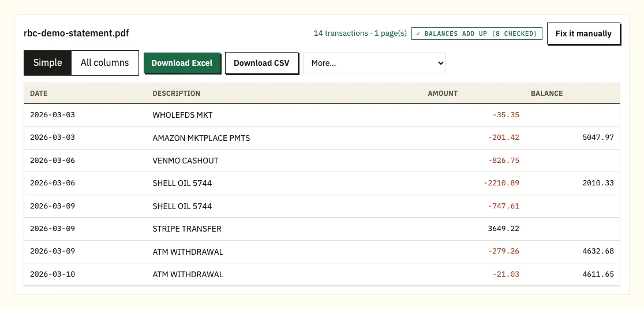Click the DATE column header
The height and width of the screenshot is (309, 644).
39,93
